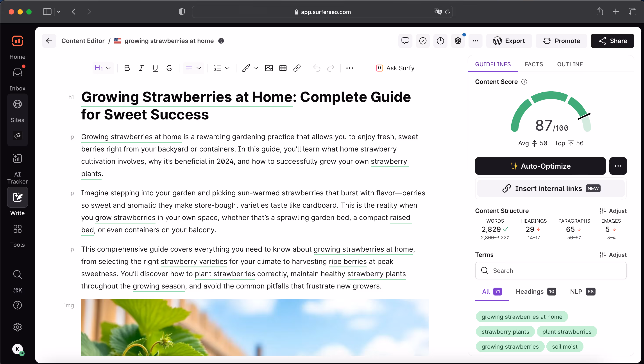644x364 pixels.
Task: Open the header three-dots more menu
Action: point(475,41)
